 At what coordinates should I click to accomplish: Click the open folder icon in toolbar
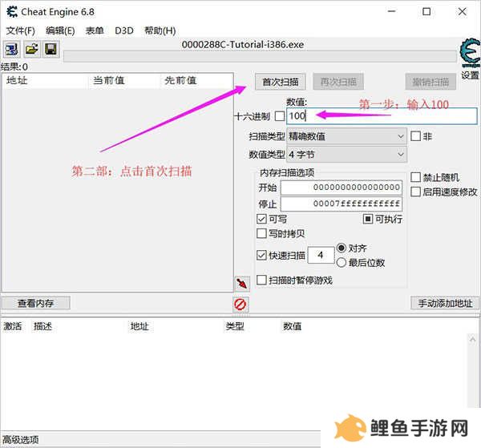point(31,49)
